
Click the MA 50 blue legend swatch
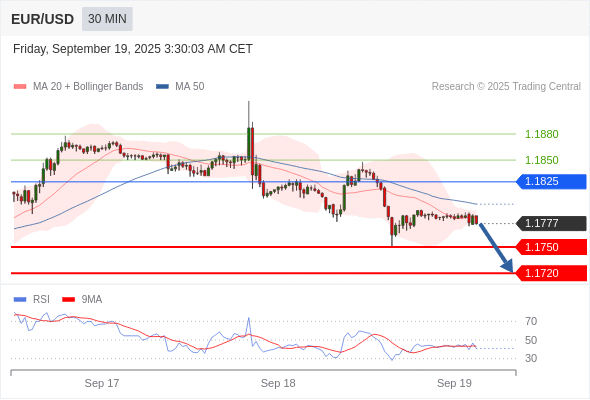click(162, 87)
